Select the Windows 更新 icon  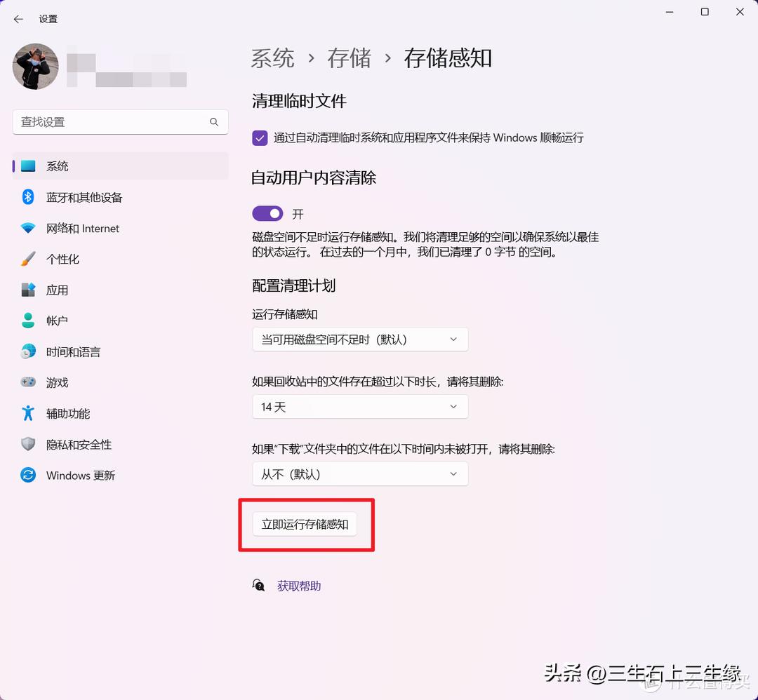(27, 475)
